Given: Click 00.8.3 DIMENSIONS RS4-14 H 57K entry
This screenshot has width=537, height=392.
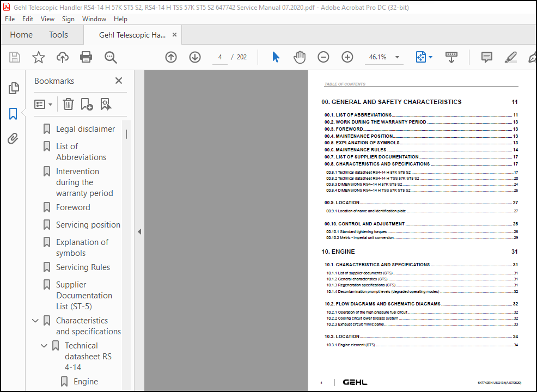Looking at the screenshot, I should tap(422, 185).
